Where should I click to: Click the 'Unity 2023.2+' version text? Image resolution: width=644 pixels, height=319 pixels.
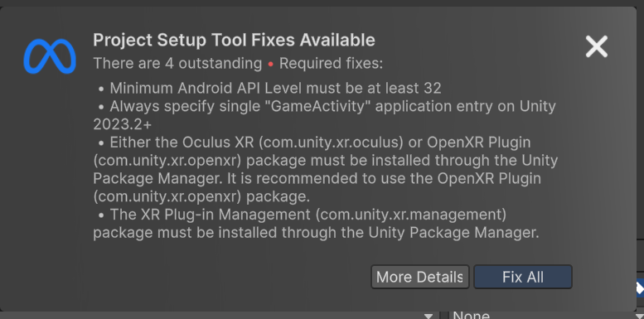324,115
